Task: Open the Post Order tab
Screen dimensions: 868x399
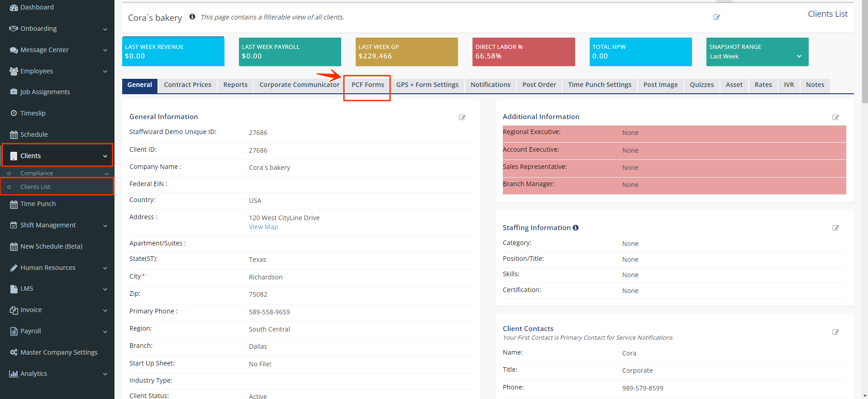Action: coord(539,85)
